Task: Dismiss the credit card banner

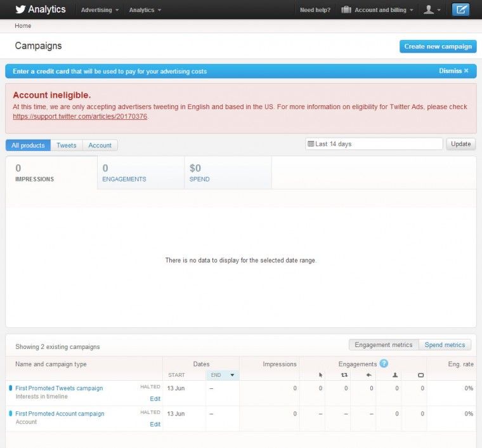Action: click(x=453, y=70)
